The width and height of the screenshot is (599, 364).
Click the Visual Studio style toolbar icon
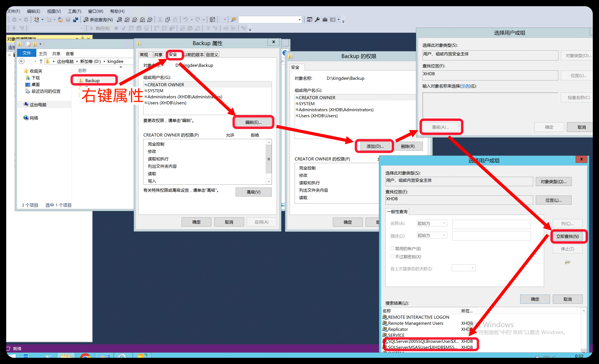309,20
